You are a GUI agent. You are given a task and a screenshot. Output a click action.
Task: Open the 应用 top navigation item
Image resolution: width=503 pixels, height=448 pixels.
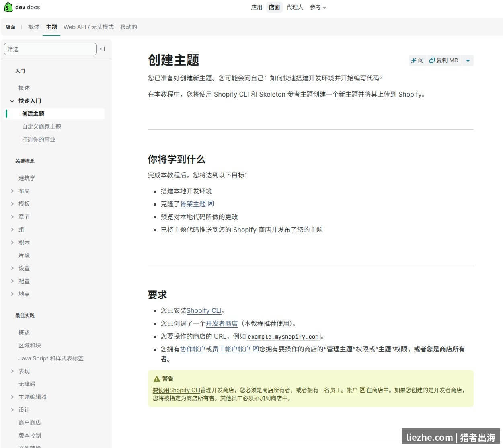click(257, 7)
